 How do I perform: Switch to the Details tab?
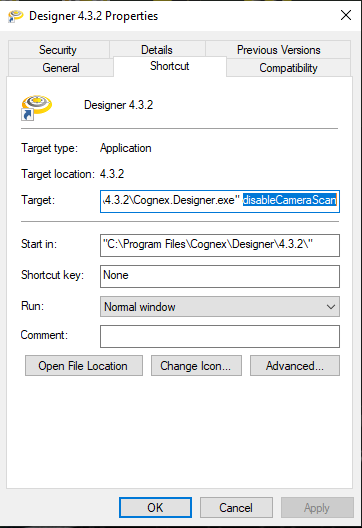click(157, 50)
